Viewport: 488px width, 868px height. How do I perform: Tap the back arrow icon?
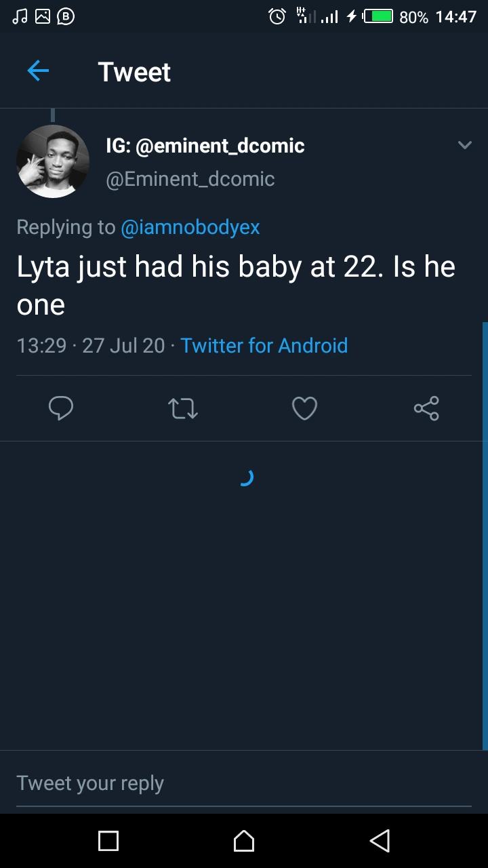tap(38, 71)
